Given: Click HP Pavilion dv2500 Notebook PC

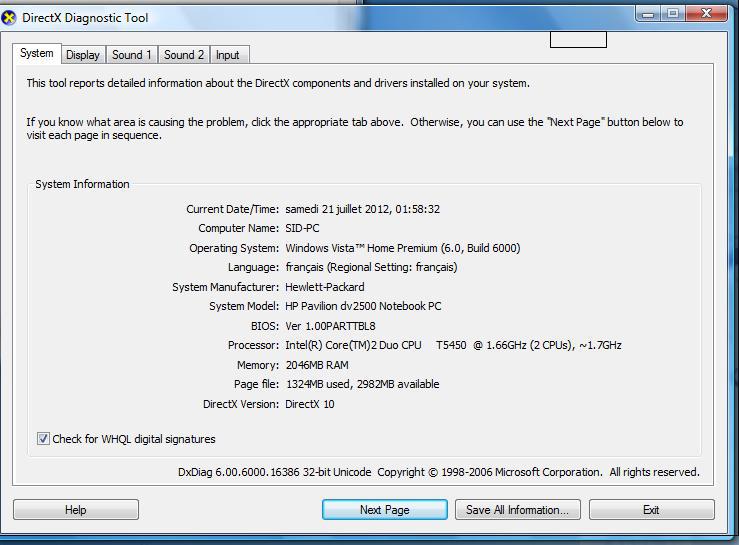Looking at the screenshot, I should [x=363, y=306].
